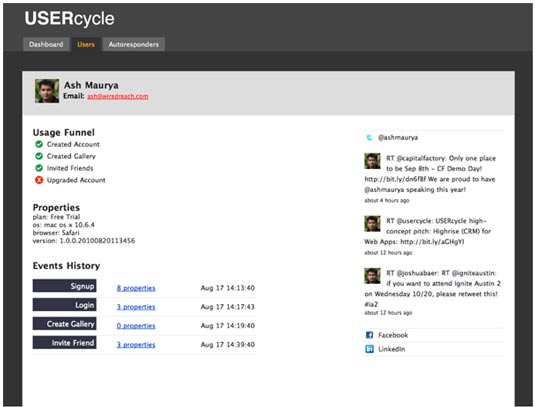Click the http://bit.ly/aGHgYI link in tweet
Viewport: 535px width, 407px height.
[x=432, y=242]
